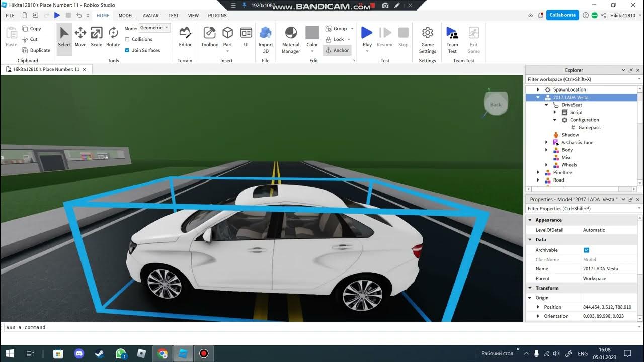Expand the Script node
This screenshot has height=362, width=644.
(x=555, y=112)
